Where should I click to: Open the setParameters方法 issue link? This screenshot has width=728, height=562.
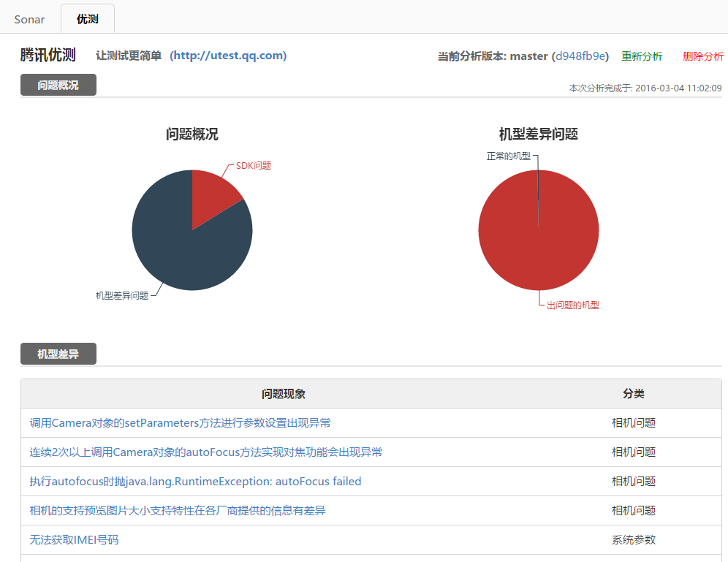pyautogui.click(x=180, y=423)
